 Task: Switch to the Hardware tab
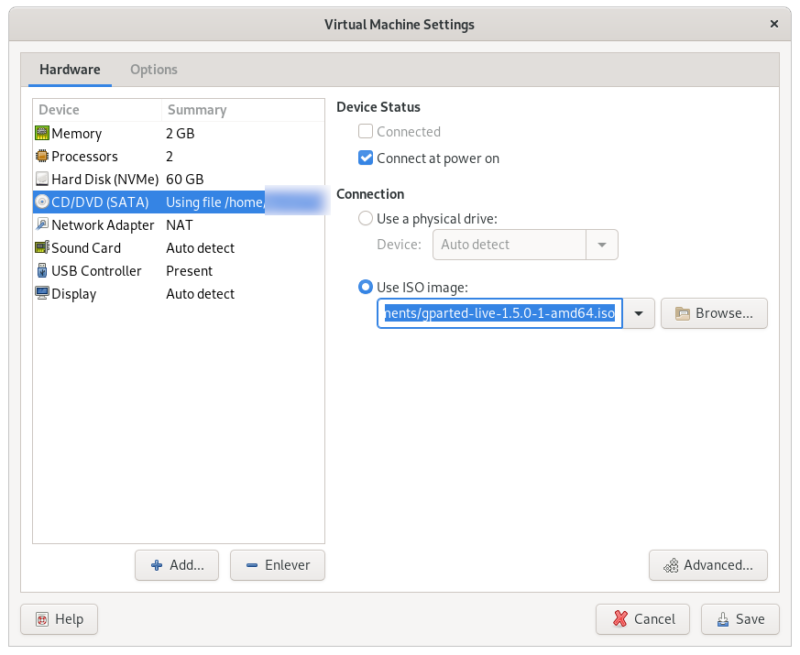point(70,69)
